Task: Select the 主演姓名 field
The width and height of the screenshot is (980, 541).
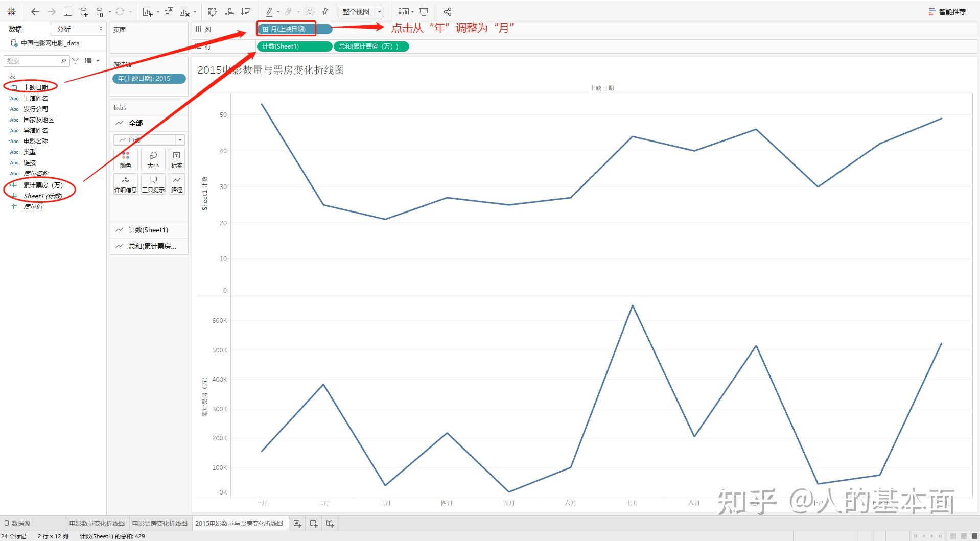Action: [36, 99]
